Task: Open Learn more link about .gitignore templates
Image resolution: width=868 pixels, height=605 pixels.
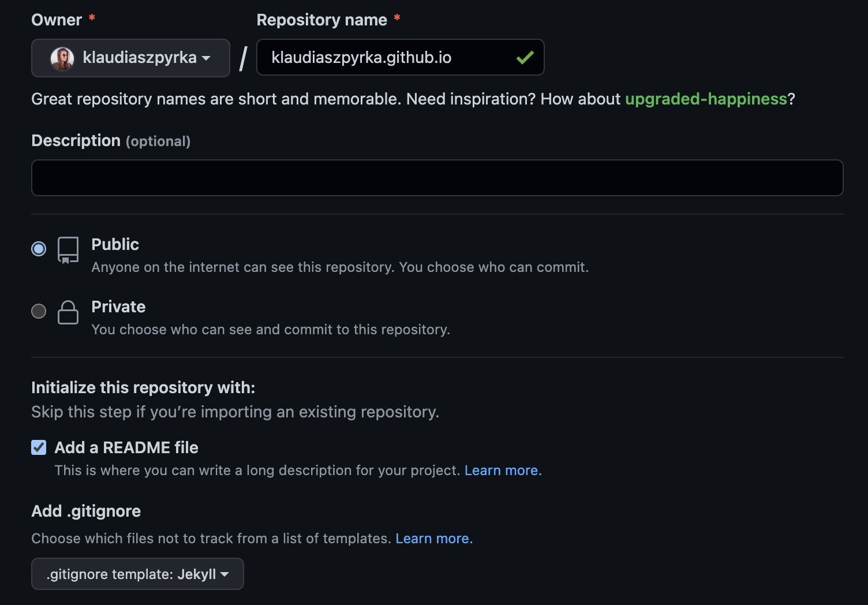Action: [x=433, y=539]
